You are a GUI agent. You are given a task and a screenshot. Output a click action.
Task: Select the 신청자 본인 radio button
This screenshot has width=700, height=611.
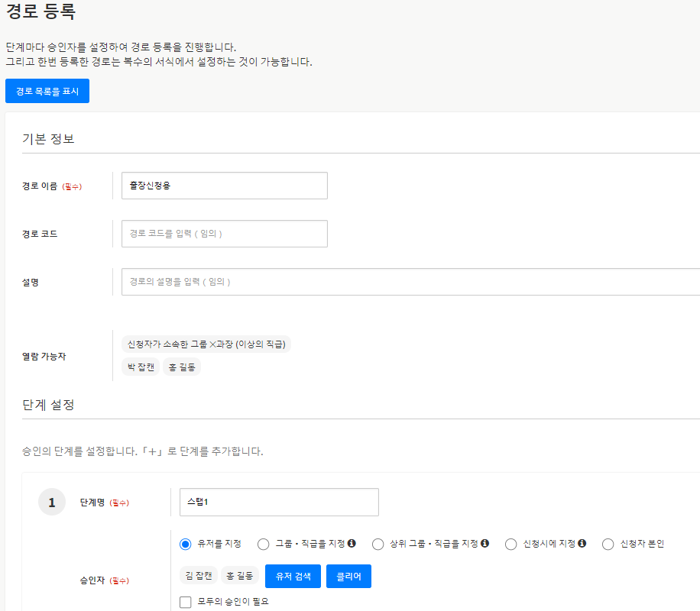point(608,545)
